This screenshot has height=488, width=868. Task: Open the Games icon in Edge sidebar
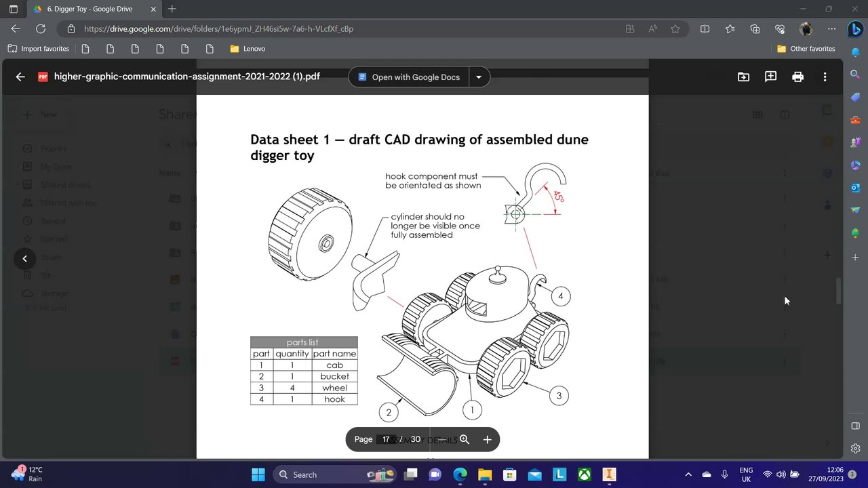[855, 142]
